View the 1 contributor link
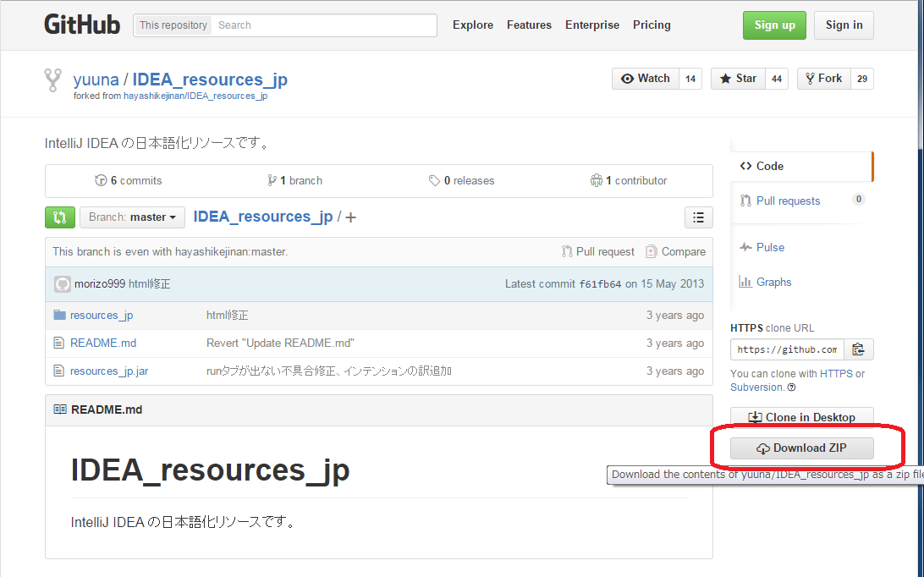This screenshot has height=577, width=924. pos(629,180)
